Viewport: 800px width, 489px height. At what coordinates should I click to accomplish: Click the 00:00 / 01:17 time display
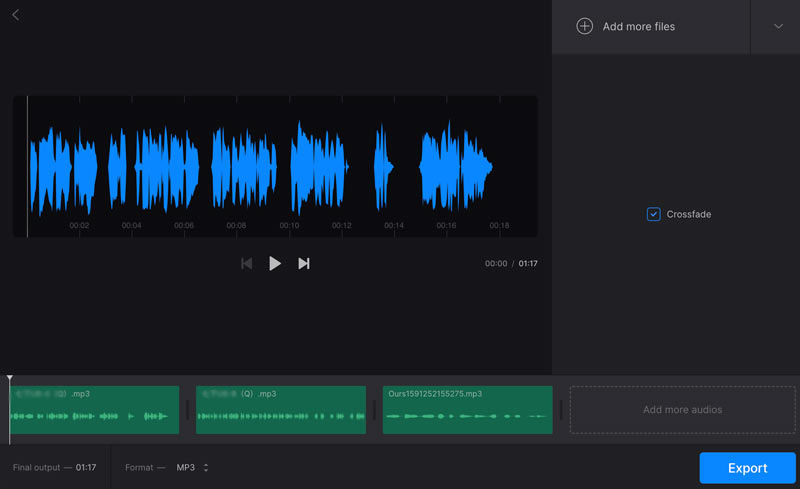[x=510, y=264]
